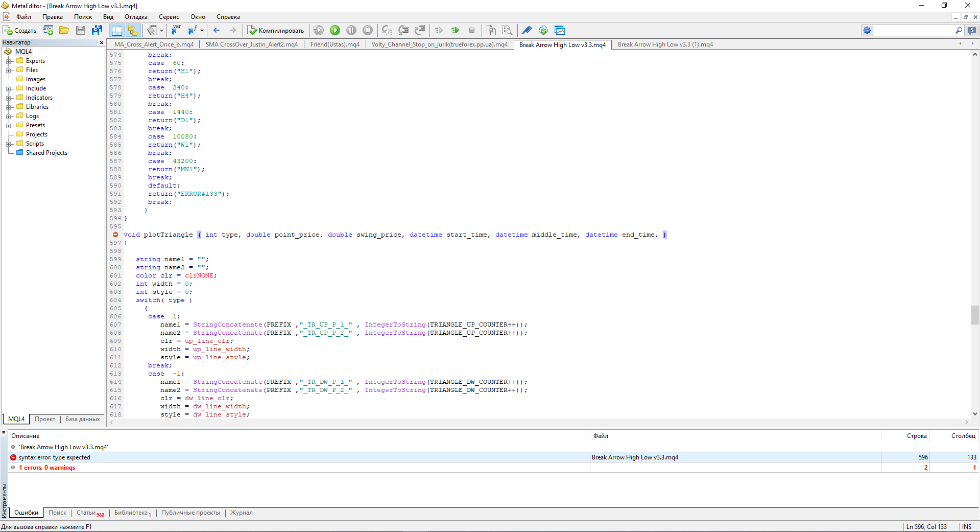Click the toolbar search input field
The width and height of the screenshot is (980, 532).
pyautogui.click(x=913, y=31)
